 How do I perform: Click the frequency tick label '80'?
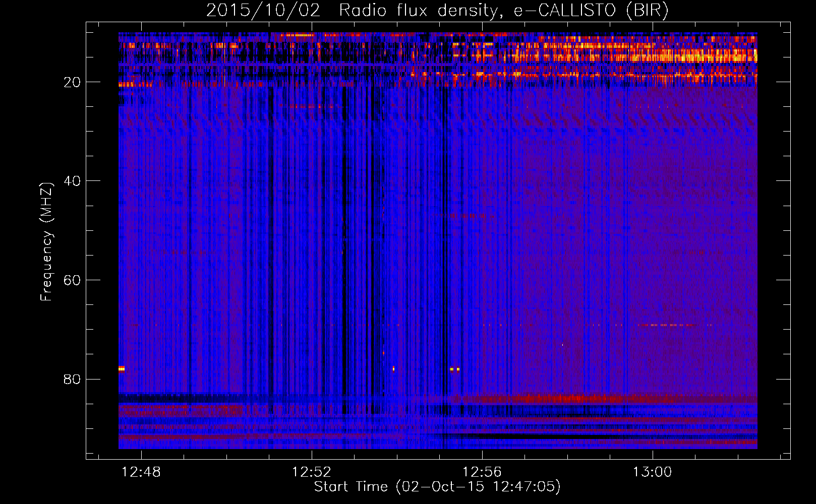73,379
